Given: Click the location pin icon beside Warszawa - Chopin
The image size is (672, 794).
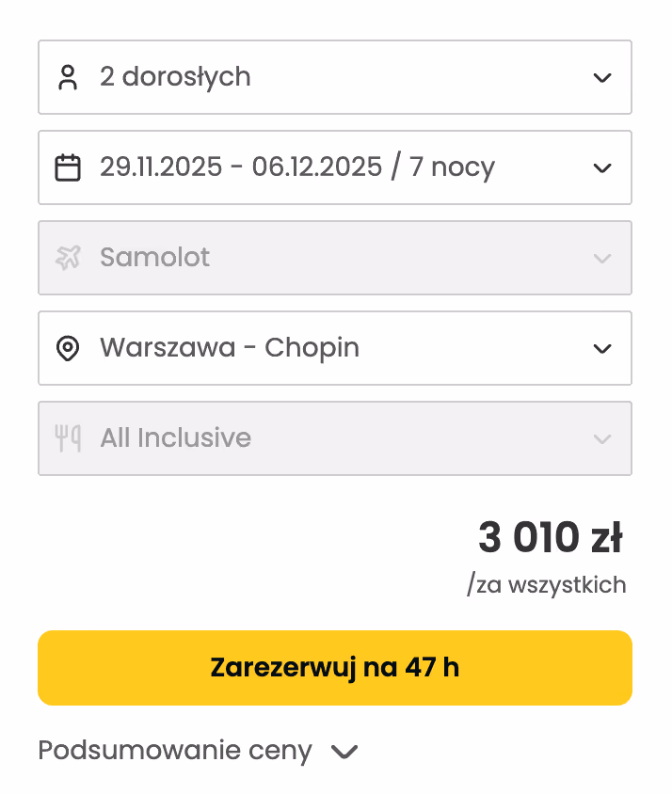Looking at the screenshot, I should pyautogui.click(x=69, y=348).
